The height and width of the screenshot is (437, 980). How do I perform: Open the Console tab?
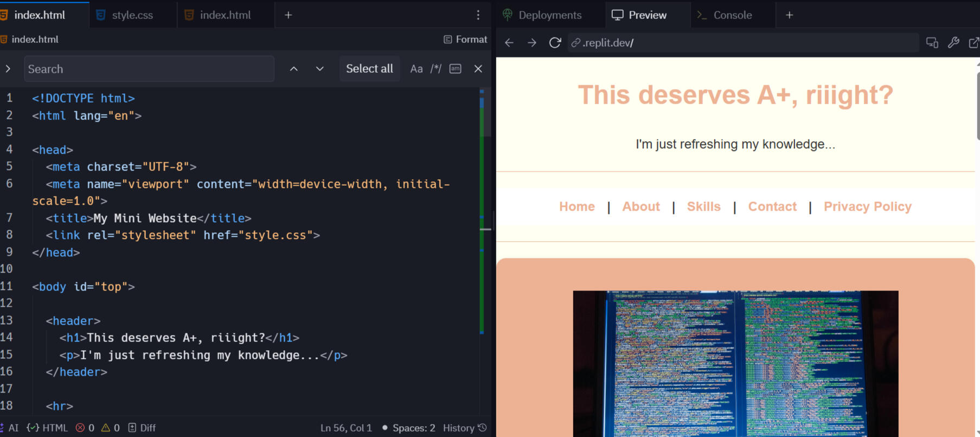732,15
